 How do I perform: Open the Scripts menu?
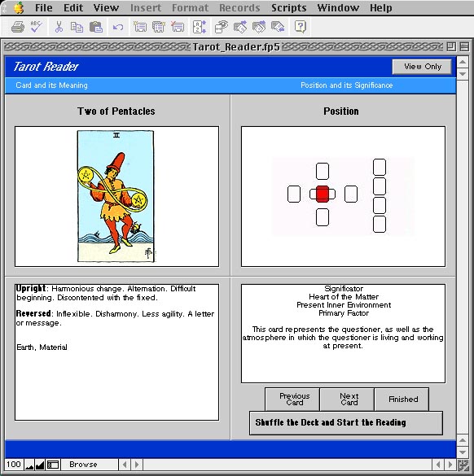coord(288,8)
